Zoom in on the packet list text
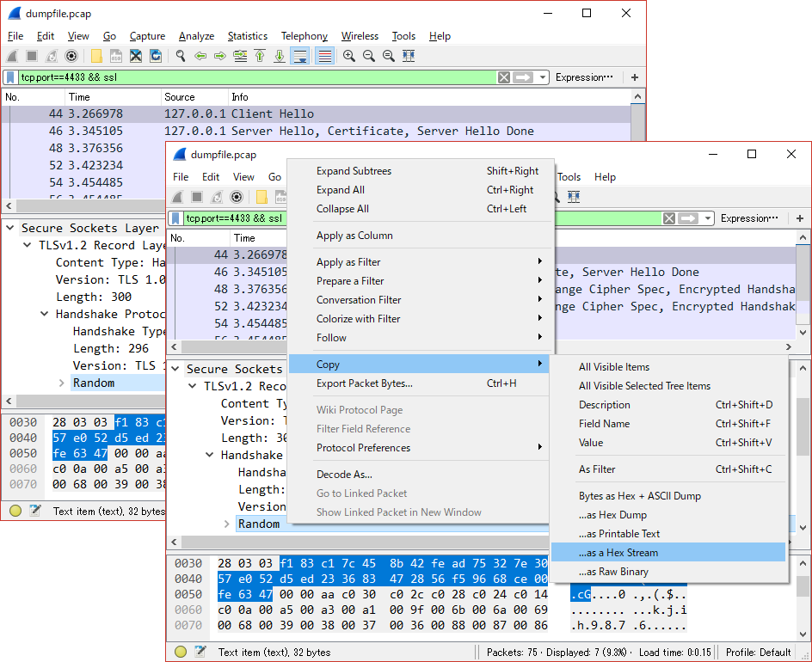The height and width of the screenshot is (662, 812). click(x=349, y=55)
